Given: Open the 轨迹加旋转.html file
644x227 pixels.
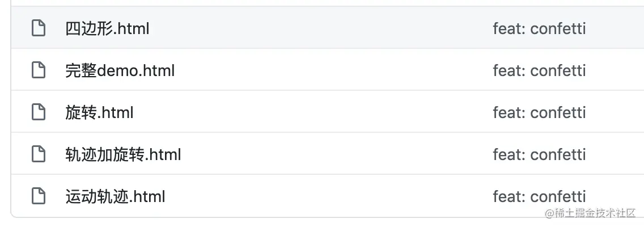Looking at the screenshot, I should (x=123, y=154).
